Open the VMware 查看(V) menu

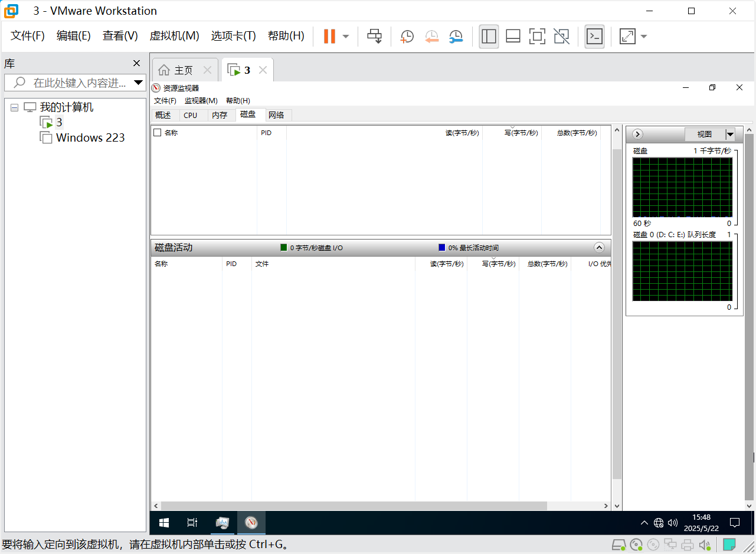[120, 36]
